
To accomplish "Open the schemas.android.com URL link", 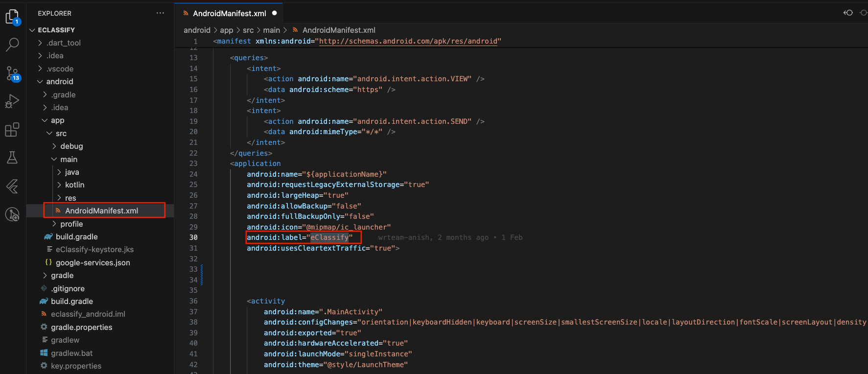I will point(408,41).
